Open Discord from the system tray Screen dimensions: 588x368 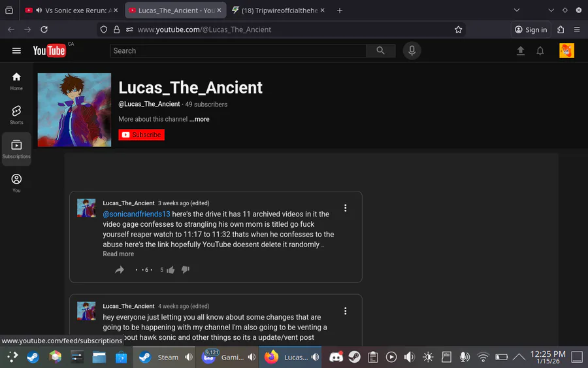[336, 357]
